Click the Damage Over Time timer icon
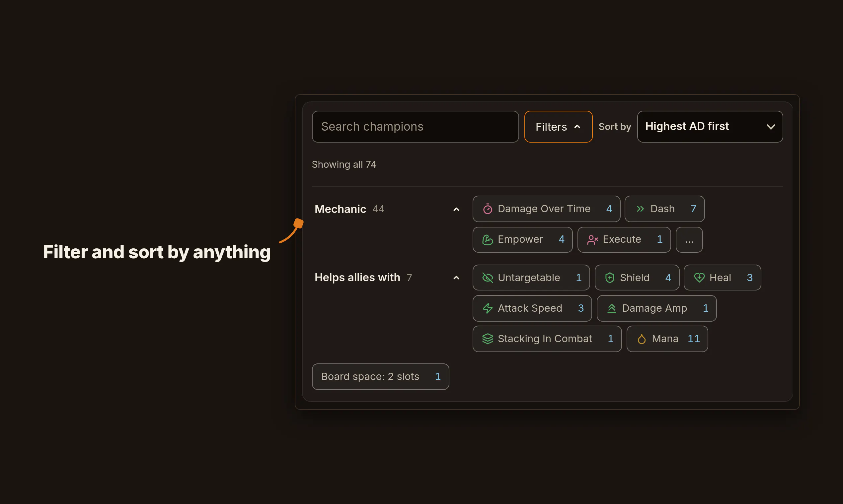Viewport: 843px width, 504px height. (488, 209)
